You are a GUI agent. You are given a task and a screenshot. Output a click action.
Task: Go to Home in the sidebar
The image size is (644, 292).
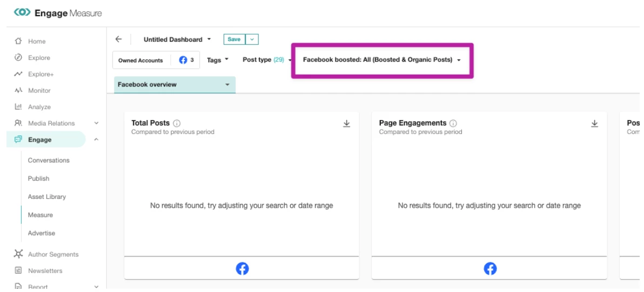pos(37,41)
